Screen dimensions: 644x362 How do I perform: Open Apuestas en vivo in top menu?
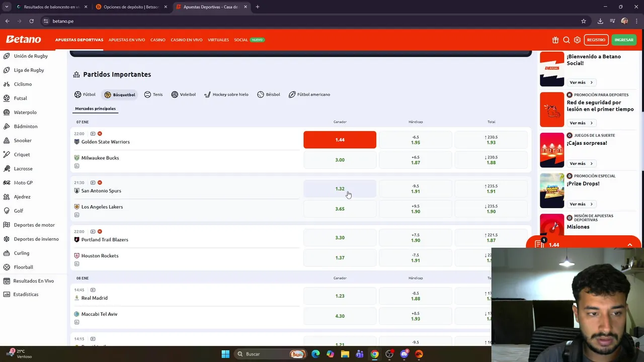tap(127, 40)
